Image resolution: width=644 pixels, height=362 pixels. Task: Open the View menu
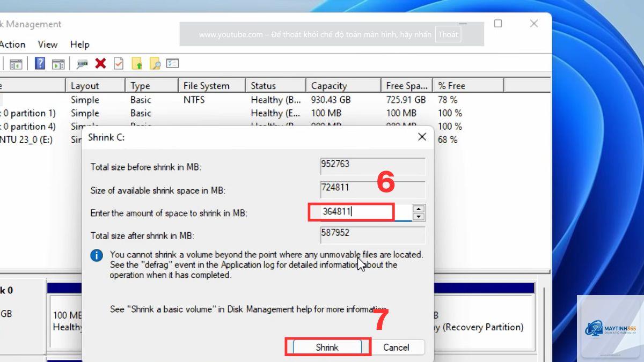point(48,45)
